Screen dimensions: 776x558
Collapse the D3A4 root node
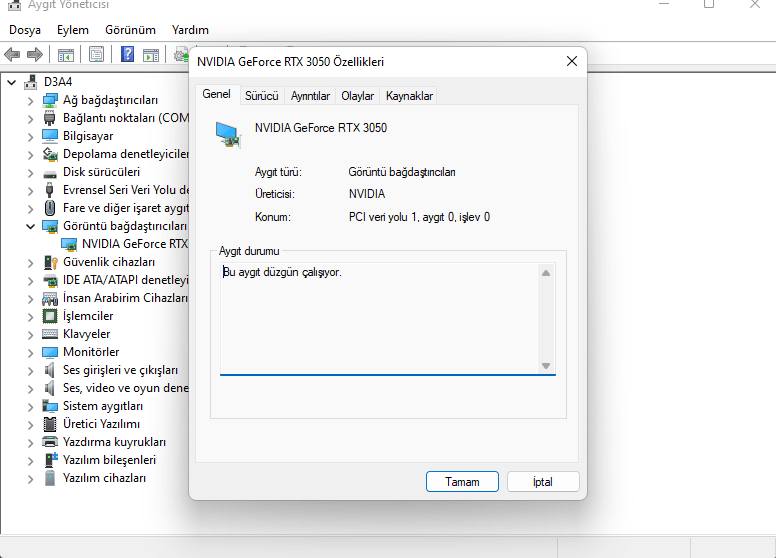[x=11, y=83]
